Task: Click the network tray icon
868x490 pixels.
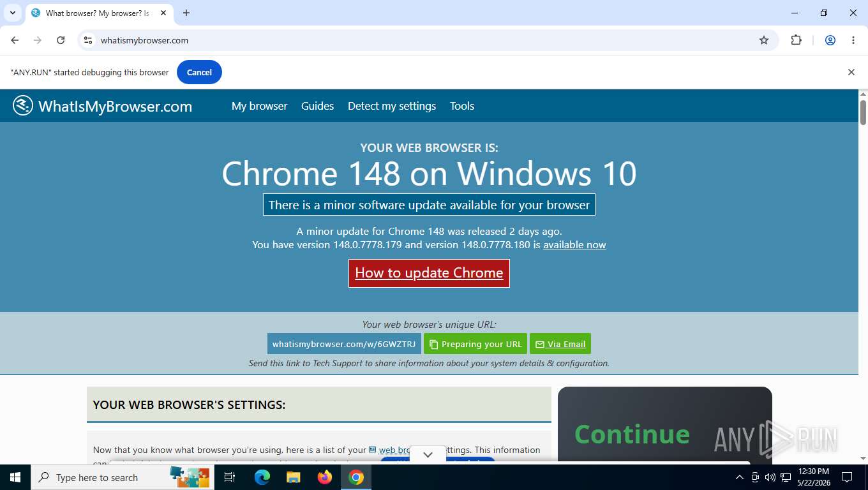Action: [786, 477]
